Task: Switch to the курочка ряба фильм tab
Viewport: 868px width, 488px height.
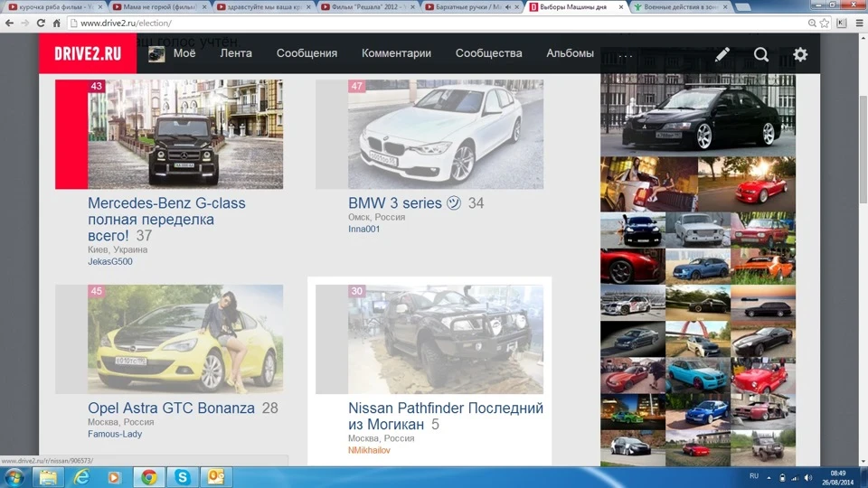Action: (54, 7)
